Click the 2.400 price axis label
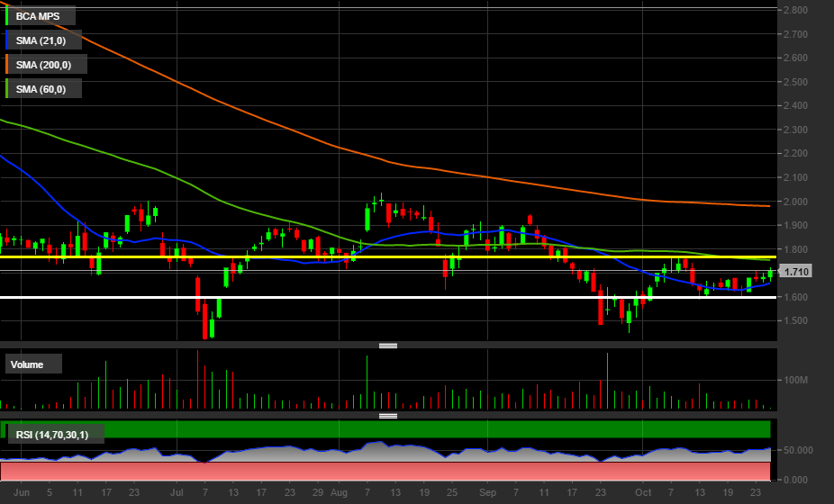This screenshot has height=504, width=834. click(795, 105)
